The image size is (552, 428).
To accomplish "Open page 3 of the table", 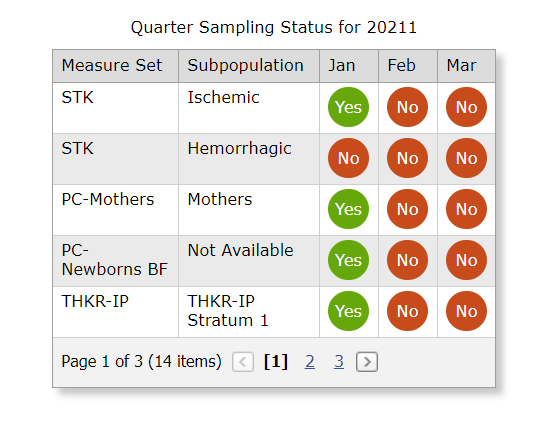I will pyautogui.click(x=339, y=361).
